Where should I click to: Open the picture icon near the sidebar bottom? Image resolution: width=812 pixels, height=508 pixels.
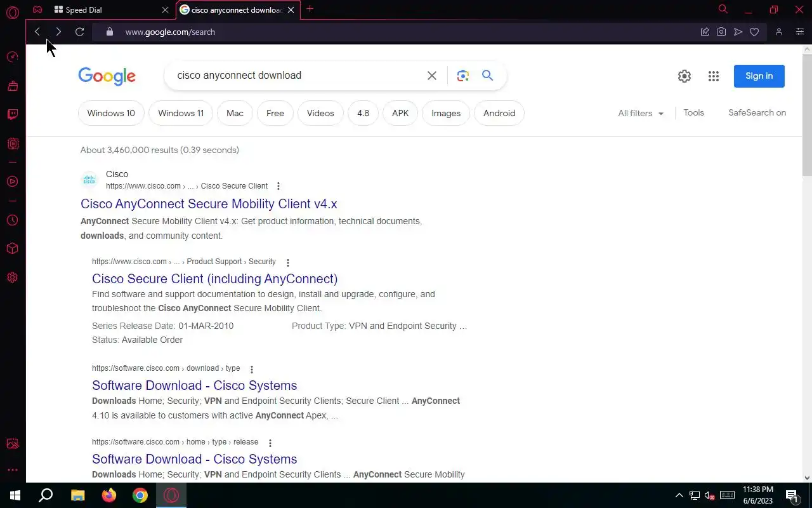pos(12,444)
